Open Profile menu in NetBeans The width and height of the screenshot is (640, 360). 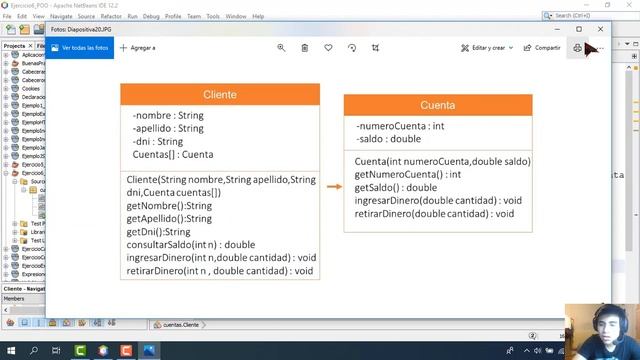(x=173, y=16)
